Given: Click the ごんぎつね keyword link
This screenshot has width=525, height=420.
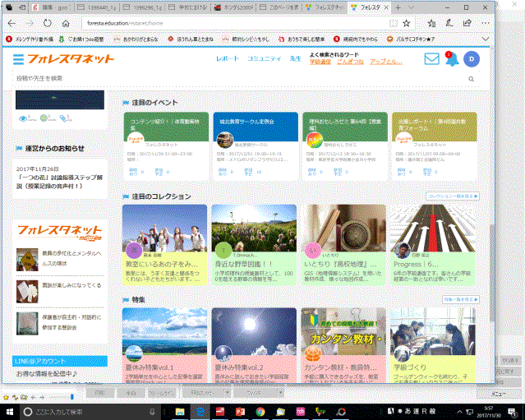Looking at the screenshot, I should pyautogui.click(x=351, y=62).
